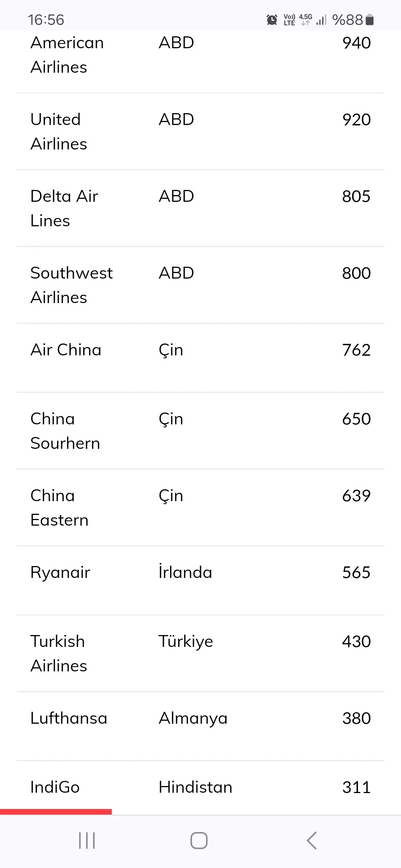Tap the IndiGo airline name
This screenshot has height=868, width=401.
coord(55,787)
